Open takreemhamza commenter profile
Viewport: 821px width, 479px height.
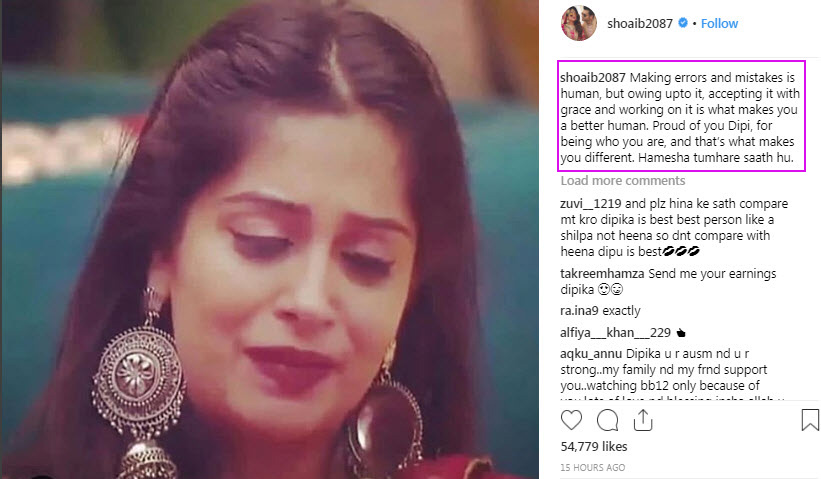[602, 273]
